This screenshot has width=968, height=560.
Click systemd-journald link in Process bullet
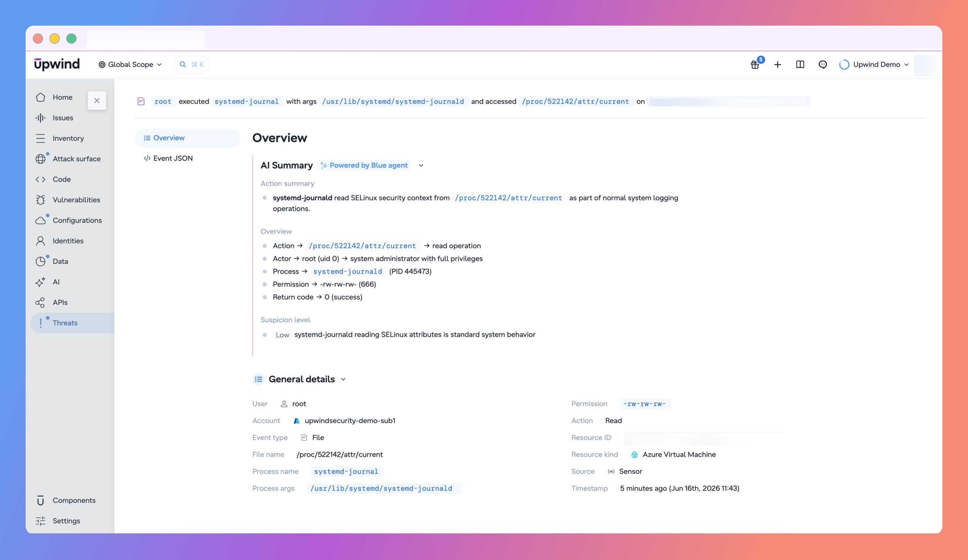(347, 271)
